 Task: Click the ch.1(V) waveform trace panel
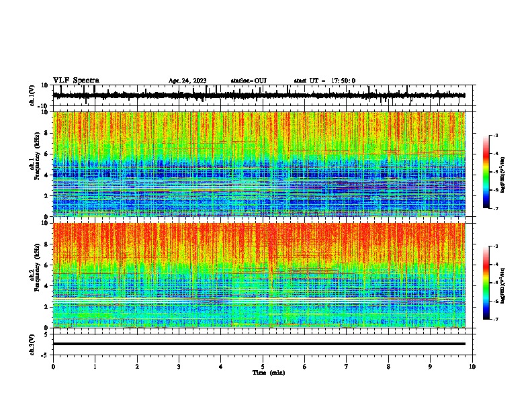[x=262, y=95]
